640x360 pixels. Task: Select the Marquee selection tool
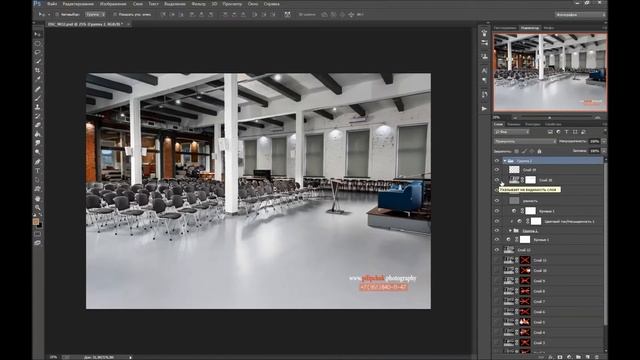pos(38,43)
